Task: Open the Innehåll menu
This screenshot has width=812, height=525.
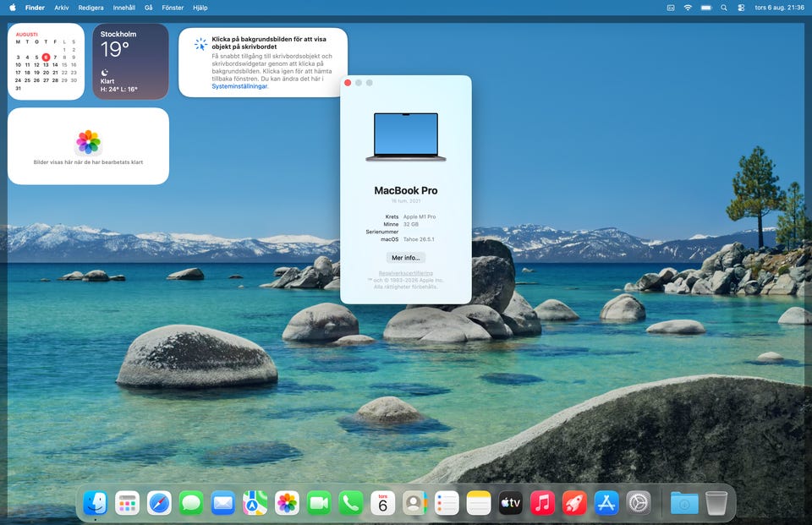Action: click(x=123, y=8)
